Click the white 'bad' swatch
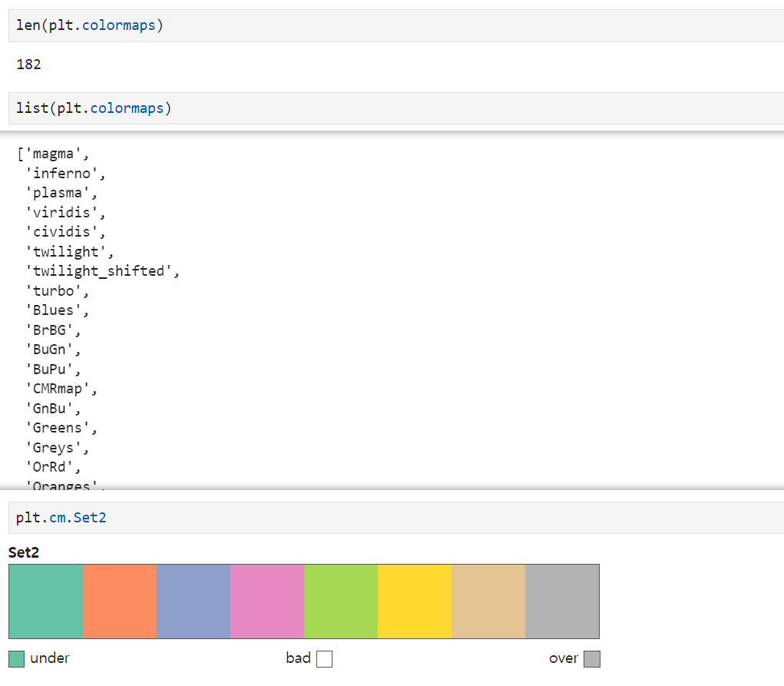 (x=325, y=659)
